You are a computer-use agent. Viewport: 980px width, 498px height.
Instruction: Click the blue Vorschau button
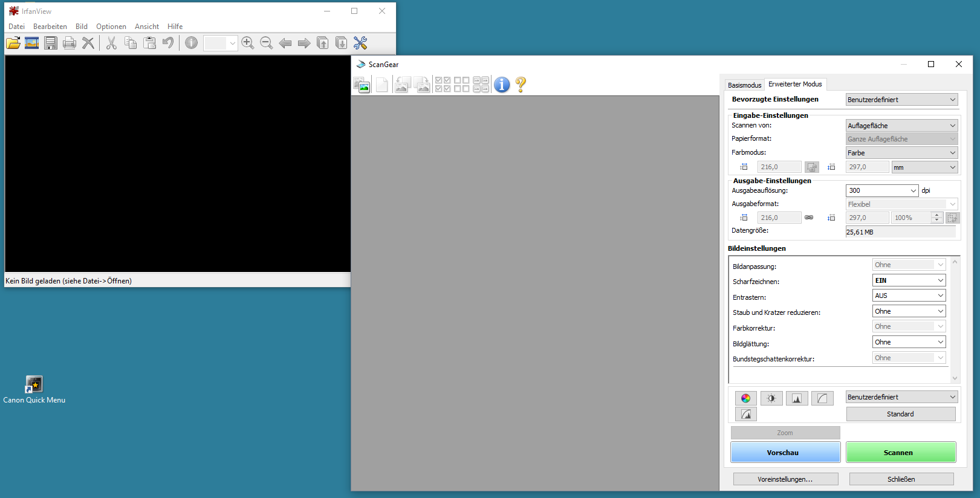tap(785, 452)
